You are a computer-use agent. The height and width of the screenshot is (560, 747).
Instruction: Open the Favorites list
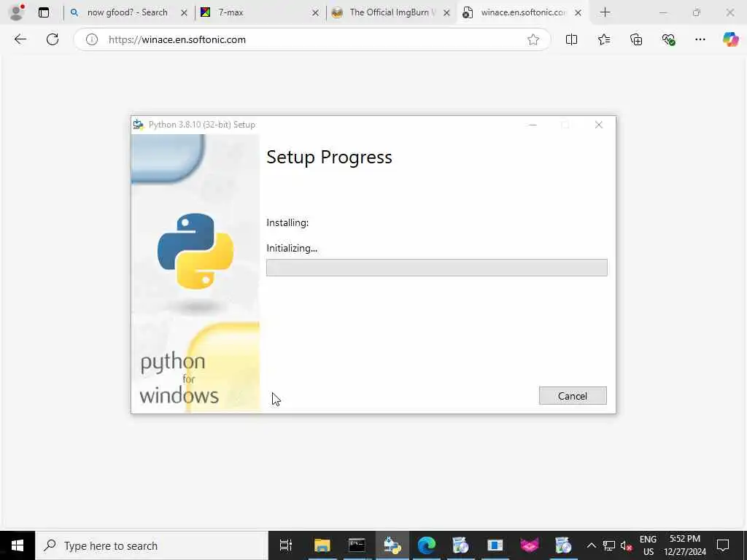(x=604, y=39)
